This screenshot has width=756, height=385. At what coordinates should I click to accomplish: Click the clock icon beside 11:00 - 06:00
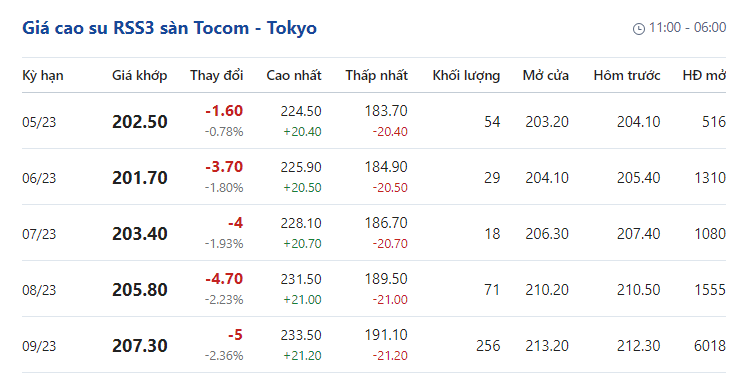point(638,28)
